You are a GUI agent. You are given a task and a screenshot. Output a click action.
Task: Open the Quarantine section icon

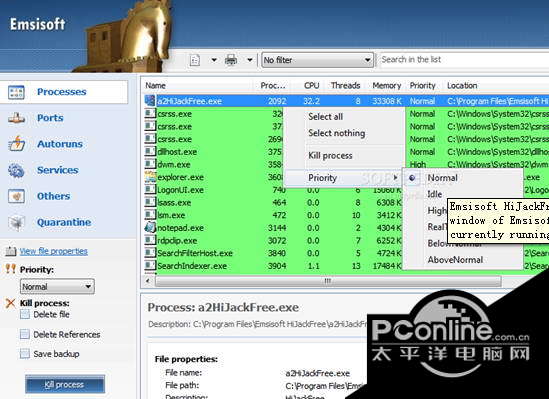(16, 223)
